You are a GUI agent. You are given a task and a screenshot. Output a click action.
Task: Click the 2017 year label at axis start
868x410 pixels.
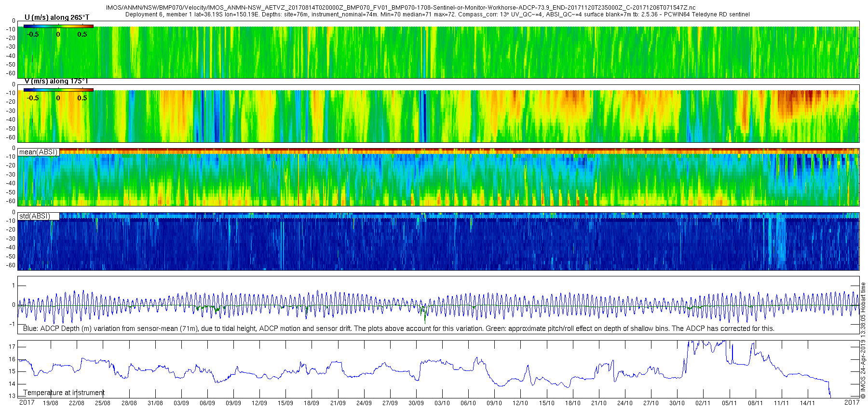[27, 402]
